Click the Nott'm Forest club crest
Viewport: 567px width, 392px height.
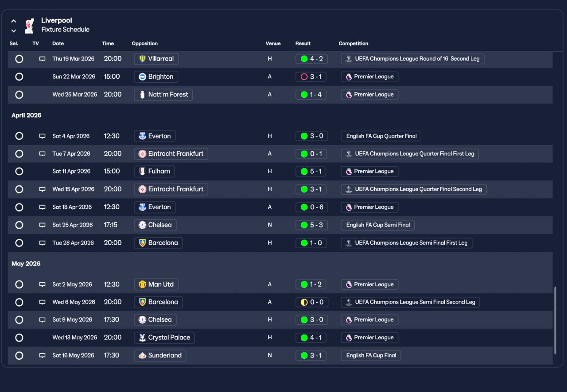pyautogui.click(x=142, y=95)
